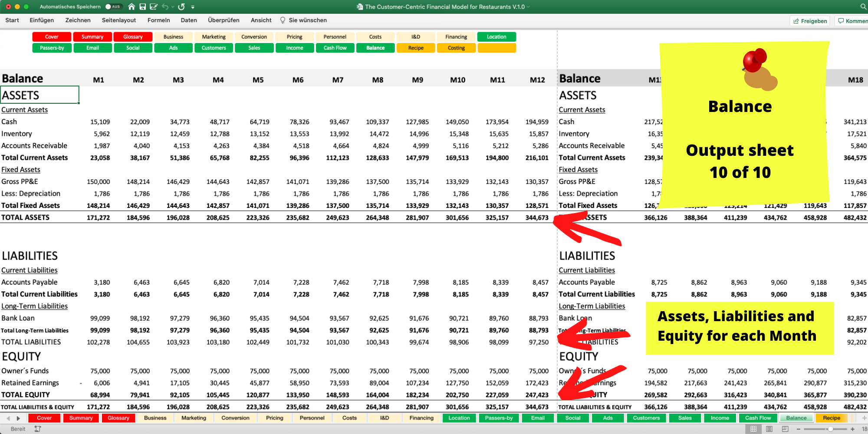Click the Financing navigation button in sheet
The image size is (868, 434).
tap(456, 37)
